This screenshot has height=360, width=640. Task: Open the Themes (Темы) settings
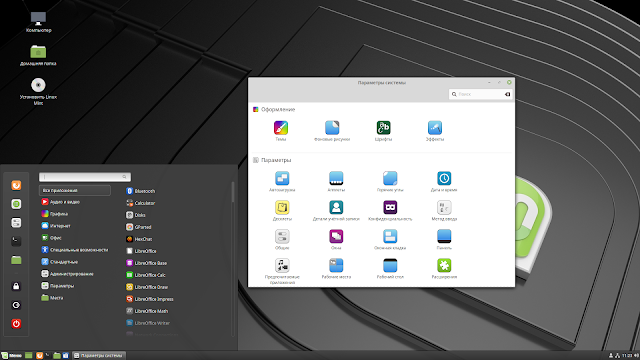281,131
